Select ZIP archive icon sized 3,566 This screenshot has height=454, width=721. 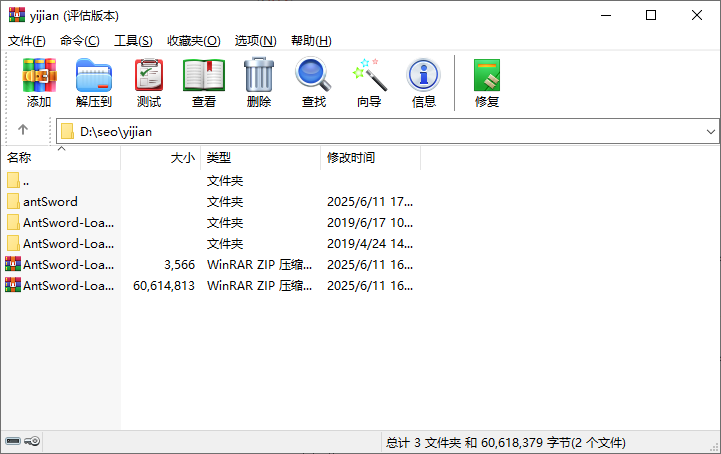point(13,264)
